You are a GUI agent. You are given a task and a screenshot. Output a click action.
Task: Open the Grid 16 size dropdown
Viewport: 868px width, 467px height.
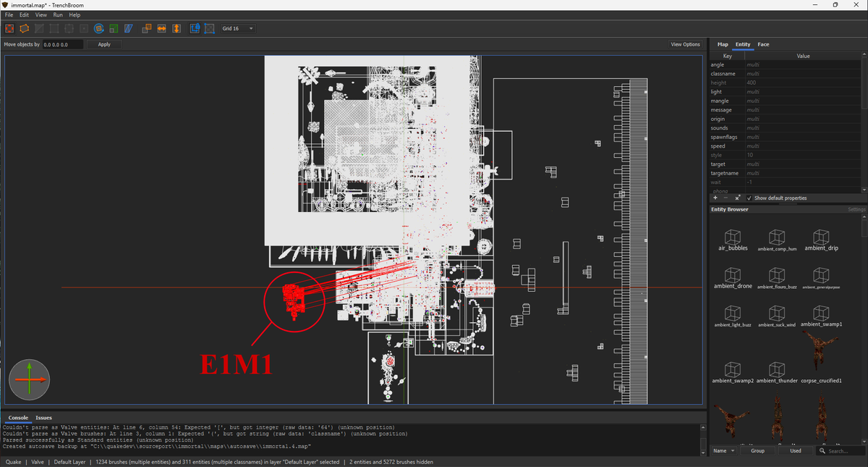click(238, 28)
